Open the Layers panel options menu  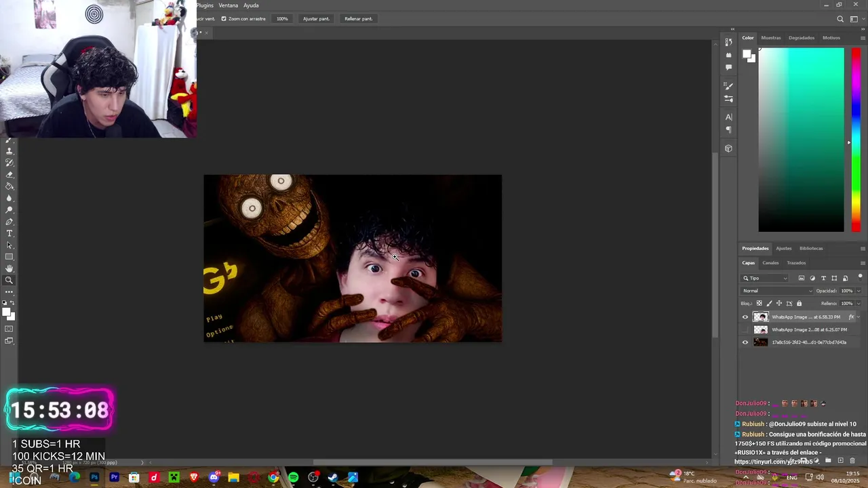click(x=862, y=263)
